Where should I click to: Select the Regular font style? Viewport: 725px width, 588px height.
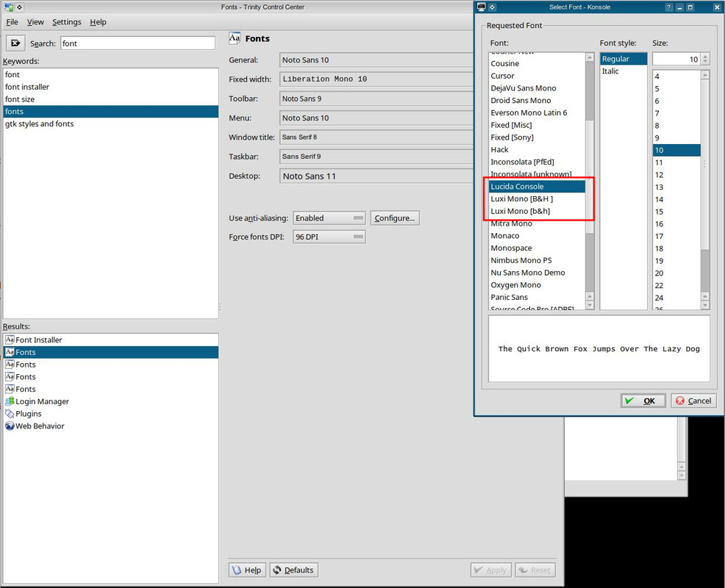point(624,59)
